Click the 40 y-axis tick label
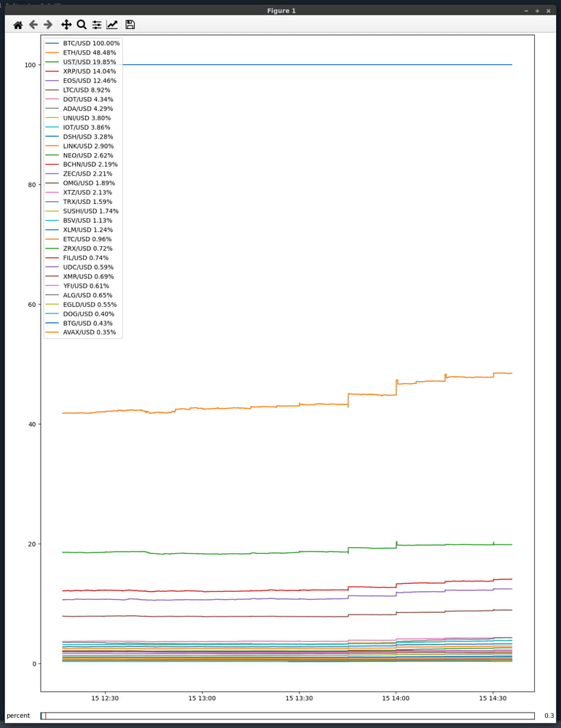This screenshot has height=728, width=561. tap(32, 424)
